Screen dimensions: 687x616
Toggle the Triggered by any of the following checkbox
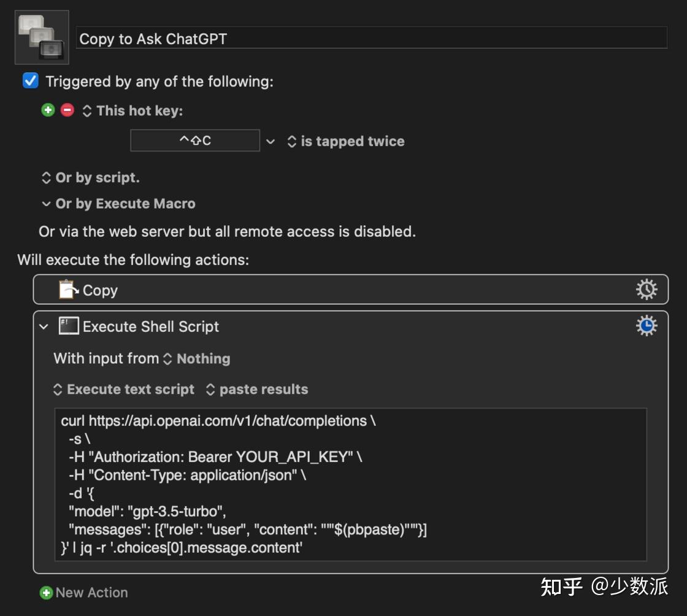[29, 80]
